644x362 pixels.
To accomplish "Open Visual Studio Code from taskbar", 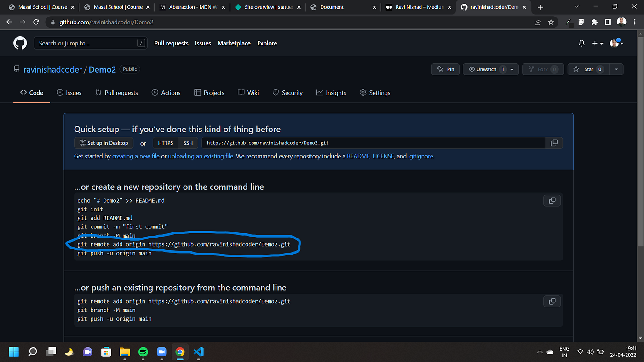I will (198, 352).
